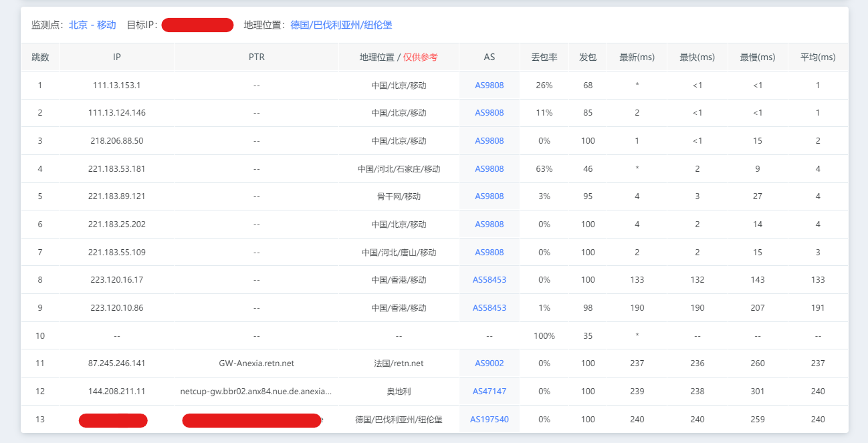Click the IP column header
This screenshot has width=868, height=443.
pos(117,57)
